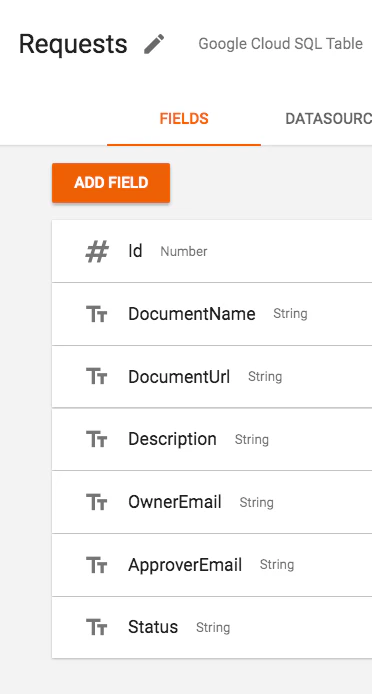Select the OwnerEmail field name
The width and height of the screenshot is (372, 694).
tap(174, 502)
